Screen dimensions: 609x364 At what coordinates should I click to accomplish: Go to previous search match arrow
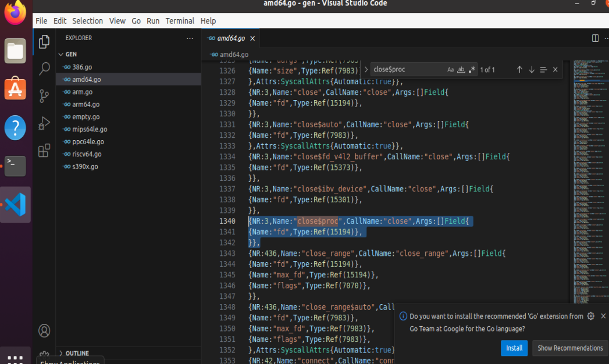click(x=519, y=70)
